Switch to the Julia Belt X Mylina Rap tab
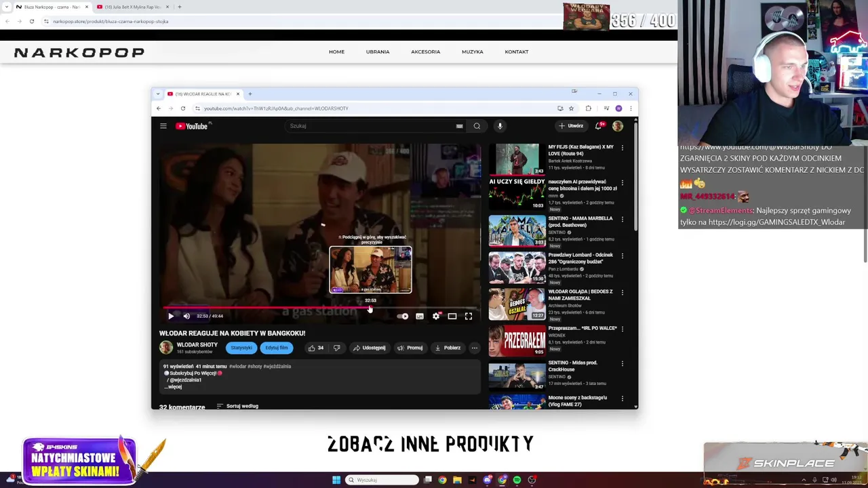 pos(132,7)
